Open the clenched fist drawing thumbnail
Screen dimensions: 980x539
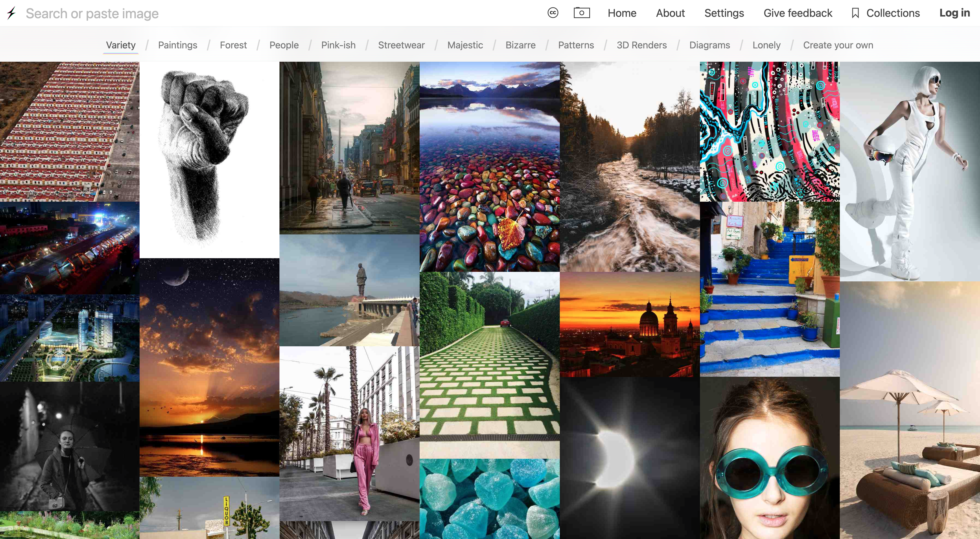point(209,160)
